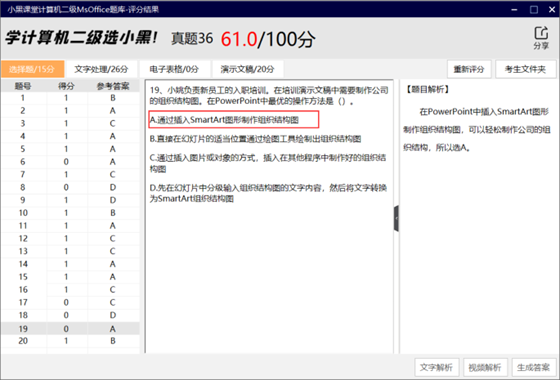The image size is (560, 380).
Task: Open the 考生文件夹 button
Action: (525, 69)
